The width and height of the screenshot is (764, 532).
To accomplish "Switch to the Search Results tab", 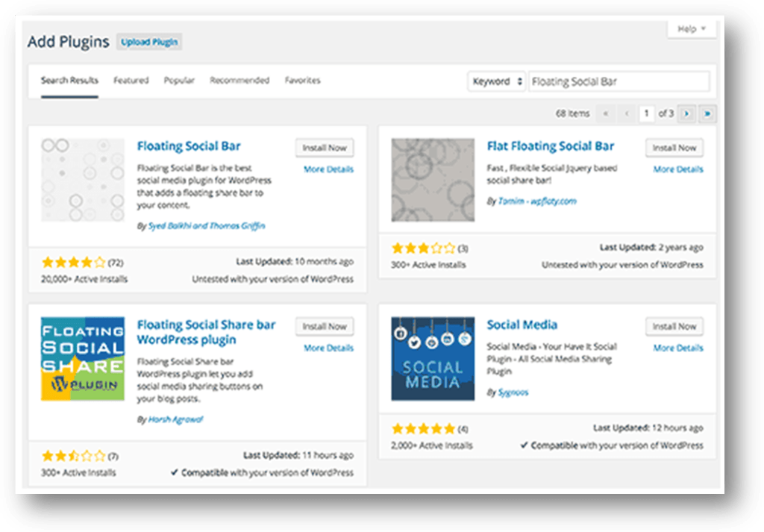I will (x=69, y=81).
